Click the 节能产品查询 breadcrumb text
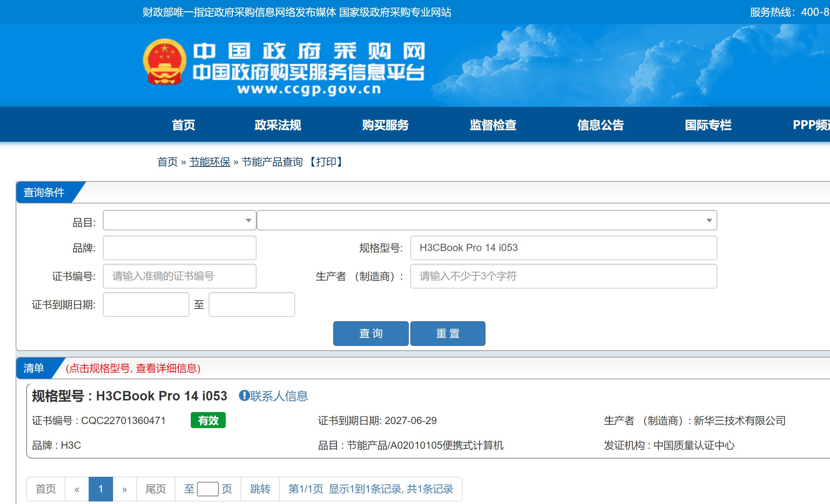The image size is (830, 504). 272,162
